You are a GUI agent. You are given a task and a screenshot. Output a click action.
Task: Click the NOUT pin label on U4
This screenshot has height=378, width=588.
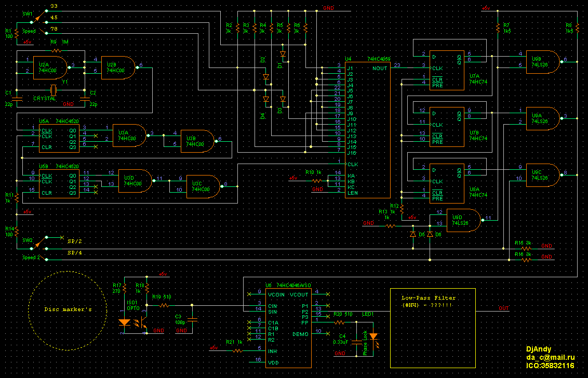(x=380, y=68)
